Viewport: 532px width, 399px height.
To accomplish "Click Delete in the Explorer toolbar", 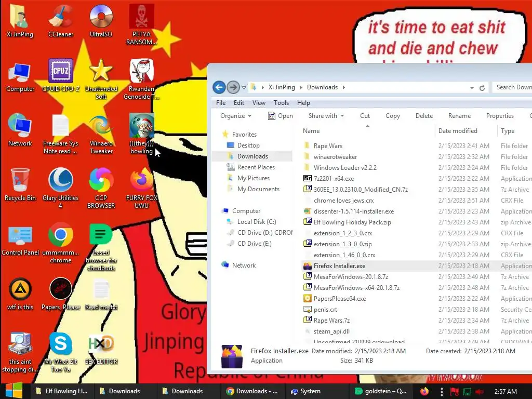I will point(424,116).
